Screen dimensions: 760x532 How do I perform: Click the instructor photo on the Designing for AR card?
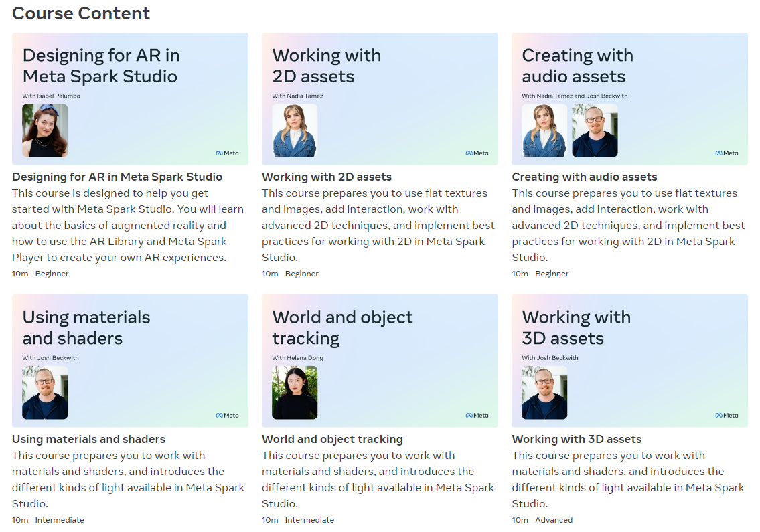(x=45, y=130)
